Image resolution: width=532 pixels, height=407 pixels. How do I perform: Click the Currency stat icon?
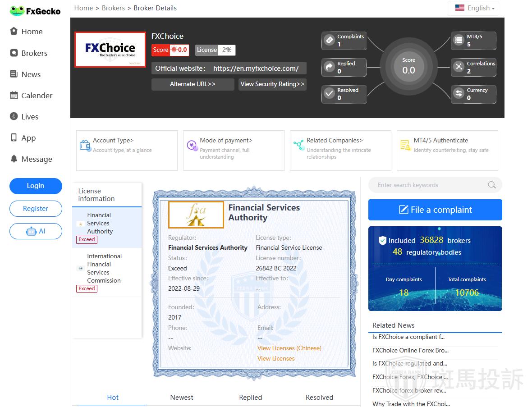(x=459, y=94)
